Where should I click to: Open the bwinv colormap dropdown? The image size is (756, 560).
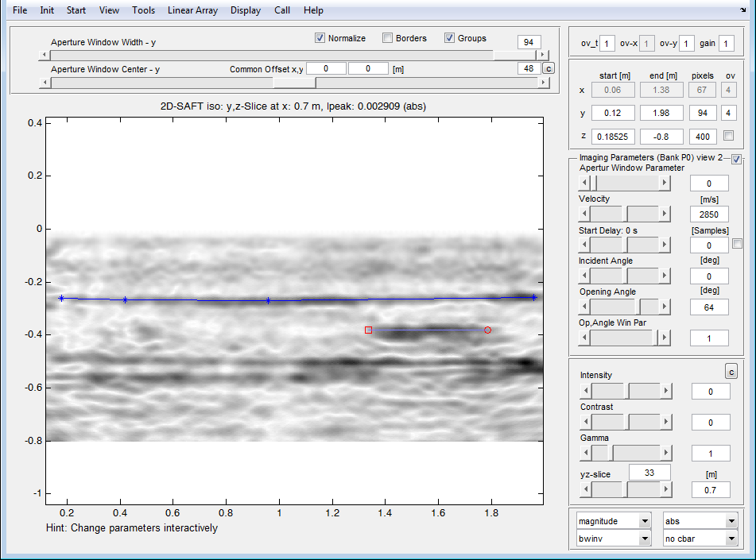coord(614,539)
